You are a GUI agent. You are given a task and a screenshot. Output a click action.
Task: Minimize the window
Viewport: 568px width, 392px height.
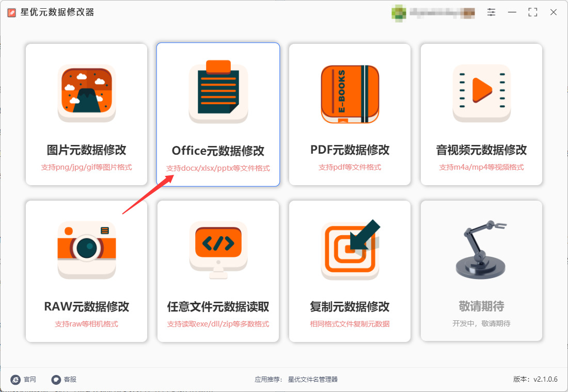pos(512,12)
